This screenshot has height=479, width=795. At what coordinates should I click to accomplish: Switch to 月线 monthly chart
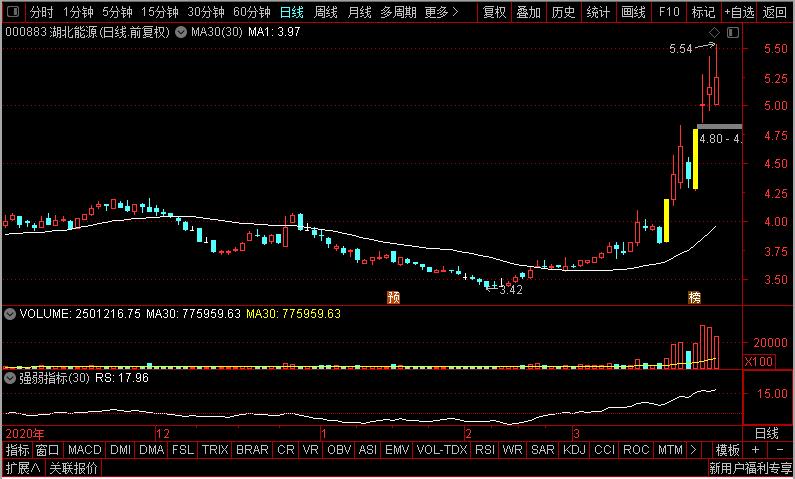[359, 12]
